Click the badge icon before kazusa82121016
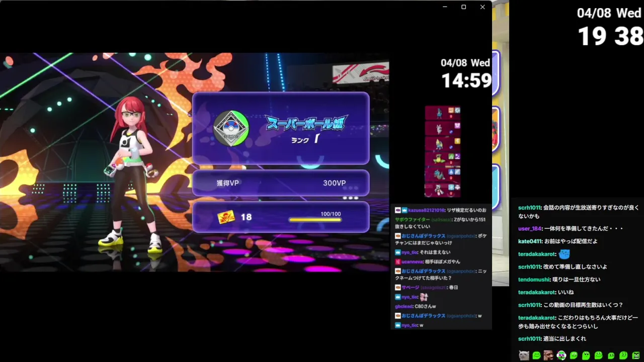Viewport: 644px width, 362px height. tap(398, 210)
